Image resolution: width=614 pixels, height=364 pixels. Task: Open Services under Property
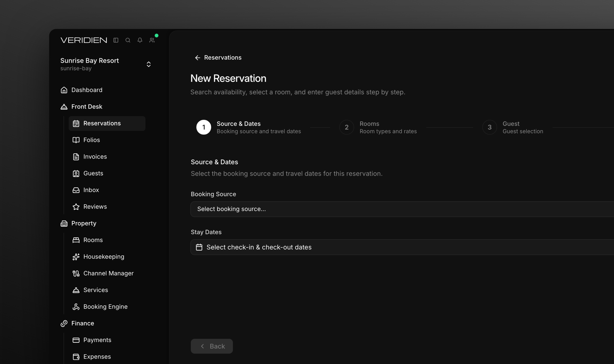pos(96,290)
